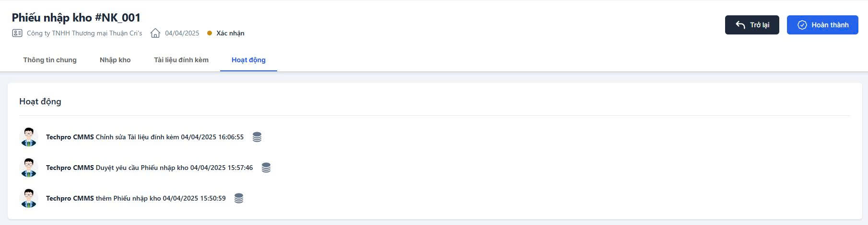Click the ID card icon beside company name
This screenshot has height=225, width=868.
17,34
